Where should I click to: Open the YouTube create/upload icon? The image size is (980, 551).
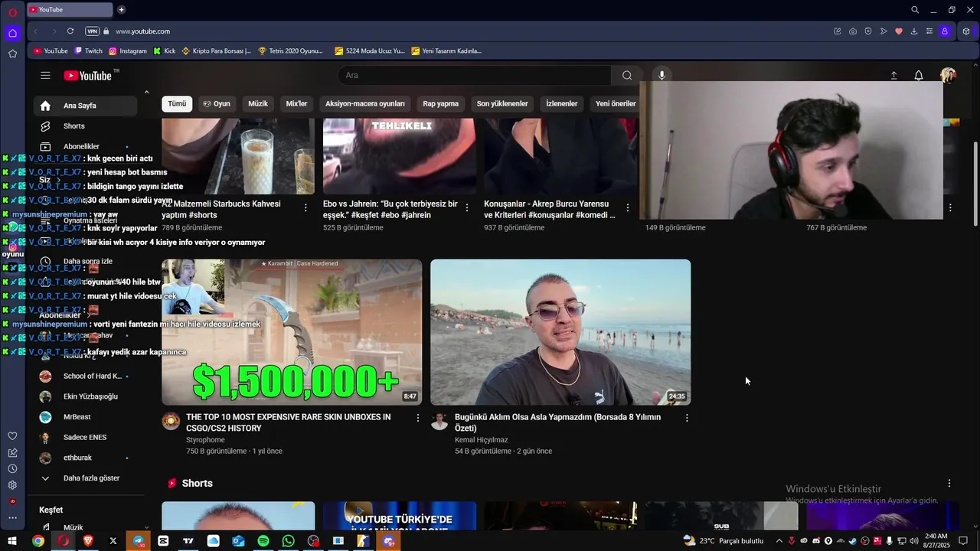(x=893, y=75)
